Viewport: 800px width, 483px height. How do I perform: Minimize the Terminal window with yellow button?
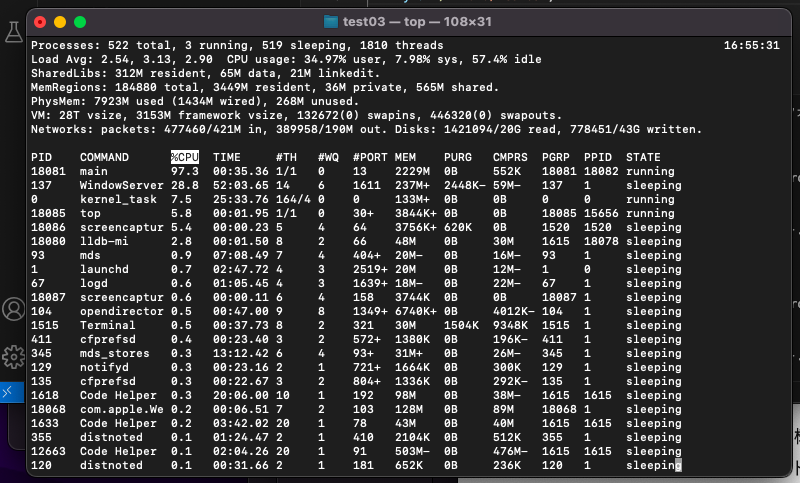click(60, 22)
